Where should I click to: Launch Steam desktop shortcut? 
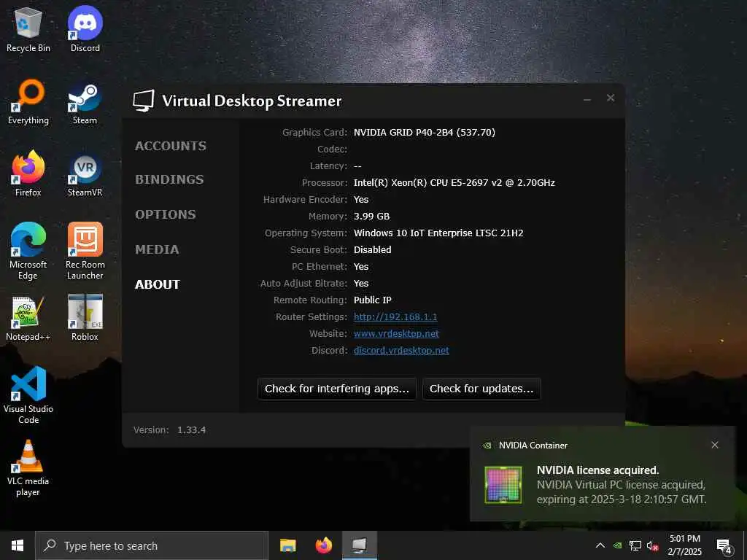tap(85, 102)
